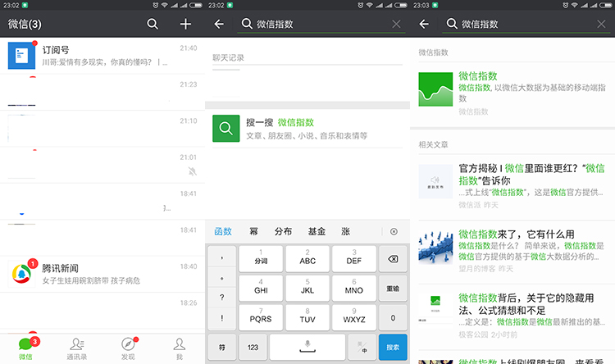
Task: Switch to the 通讯录 contacts tab
Action: [77, 348]
